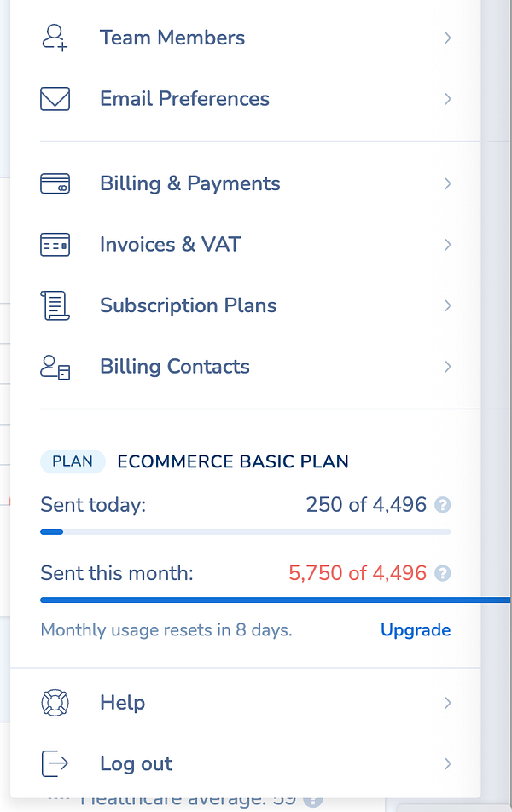Click the help tooltip beside monthly usage
The width and height of the screenshot is (512, 812).
coord(442,573)
